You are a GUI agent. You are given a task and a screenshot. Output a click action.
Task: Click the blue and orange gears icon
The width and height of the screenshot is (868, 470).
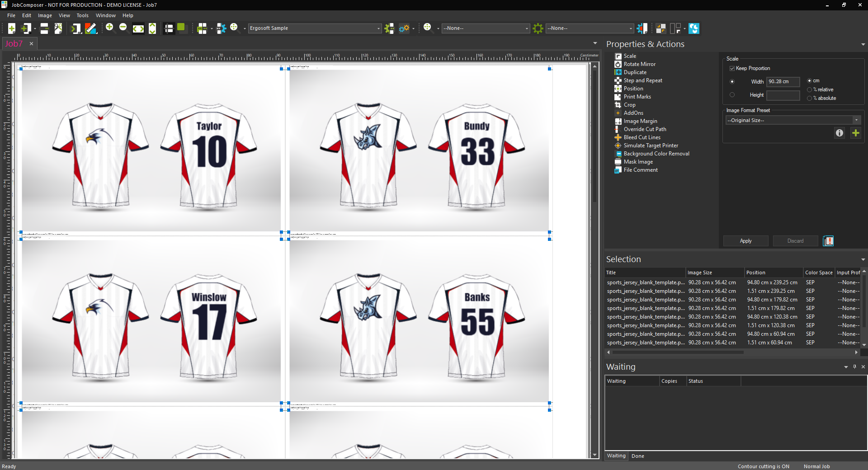[x=404, y=28]
